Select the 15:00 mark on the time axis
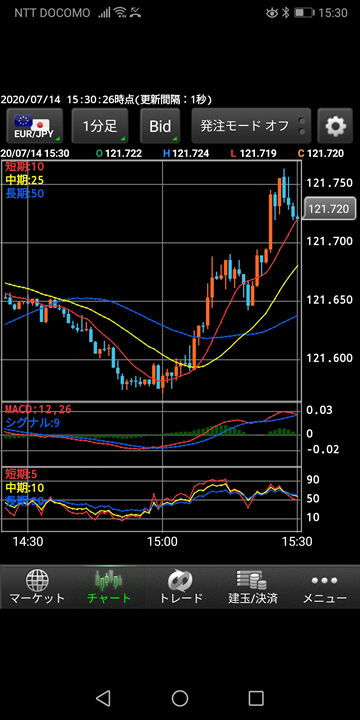The width and height of the screenshot is (360, 720). (x=164, y=542)
